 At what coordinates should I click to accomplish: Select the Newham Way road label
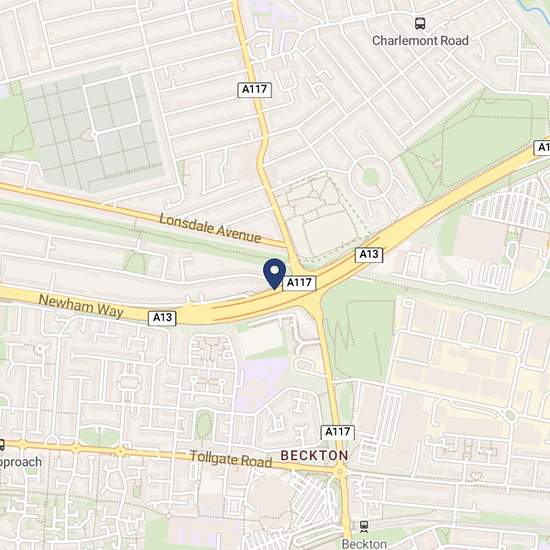81,306
